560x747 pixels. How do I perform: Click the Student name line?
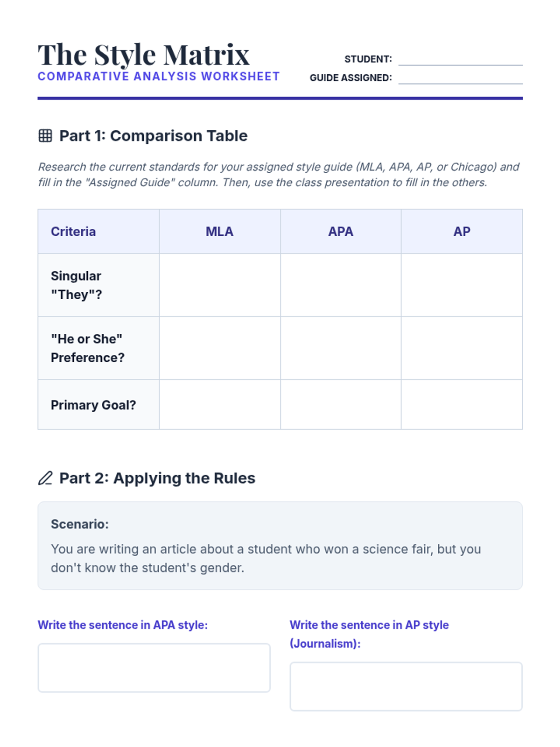click(x=460, y=59)
